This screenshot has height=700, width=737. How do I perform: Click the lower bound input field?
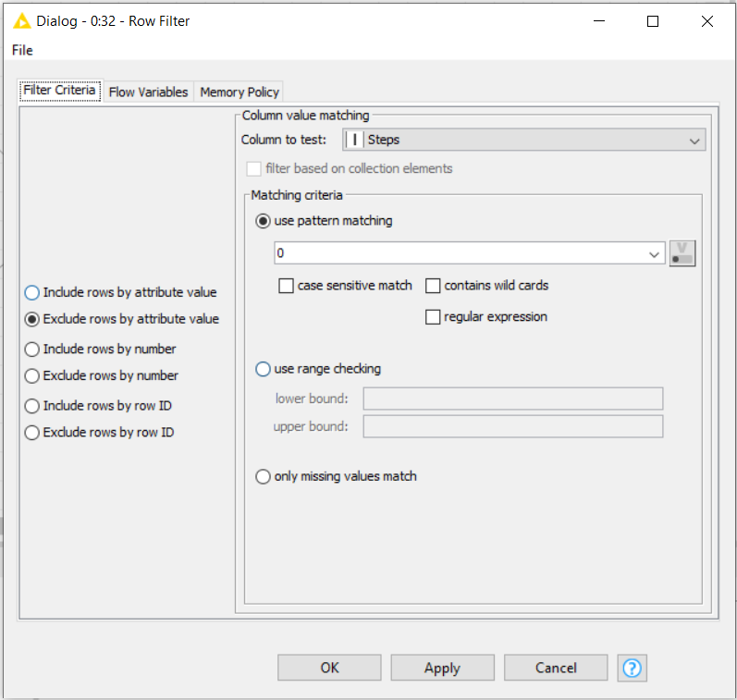[513, 399]
